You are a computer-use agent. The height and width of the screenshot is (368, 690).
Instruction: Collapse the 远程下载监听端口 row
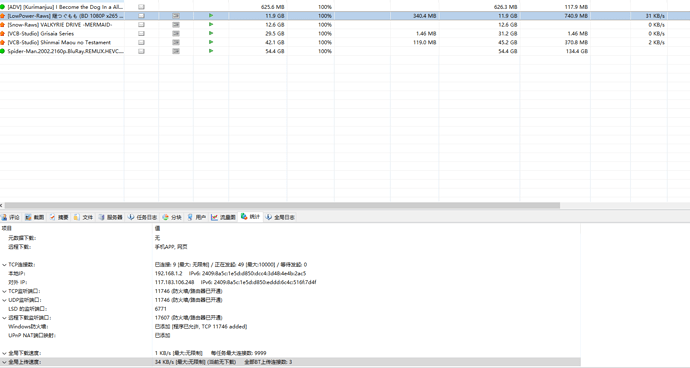point(4,318)
